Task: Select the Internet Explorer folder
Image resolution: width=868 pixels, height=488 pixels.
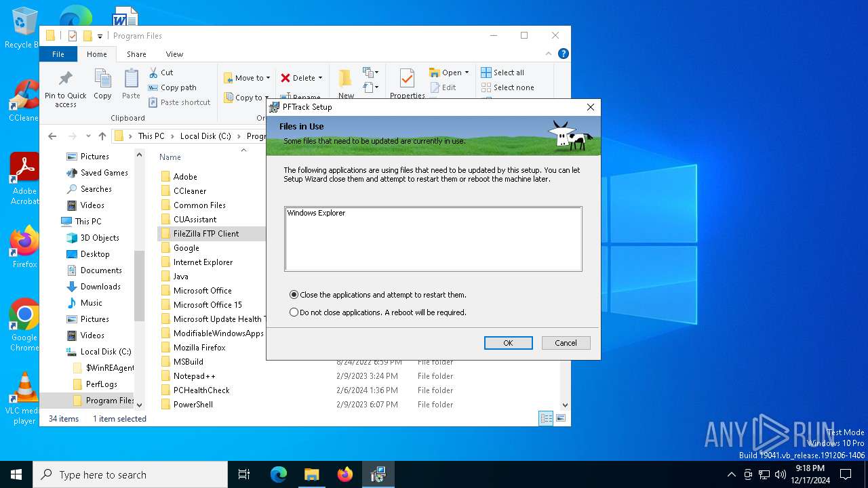Action: (x=203, y=262)
